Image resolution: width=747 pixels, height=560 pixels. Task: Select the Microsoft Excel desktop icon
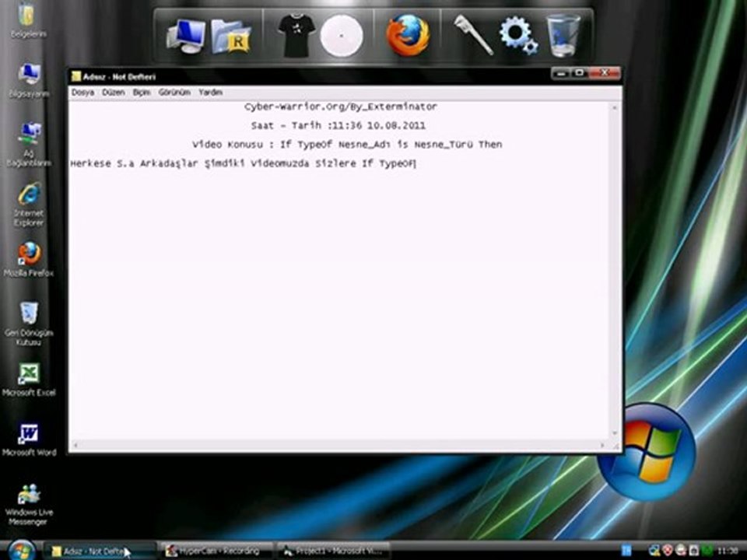(x=29, y=380)
